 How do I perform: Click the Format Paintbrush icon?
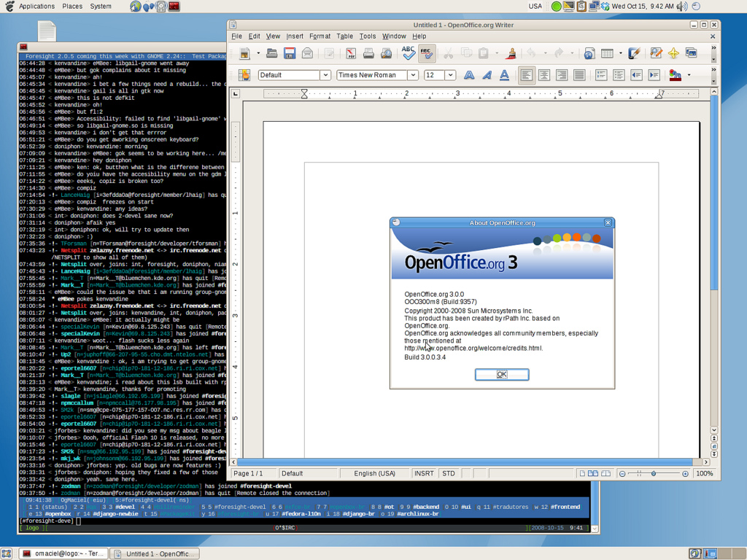tap(511, 53)
